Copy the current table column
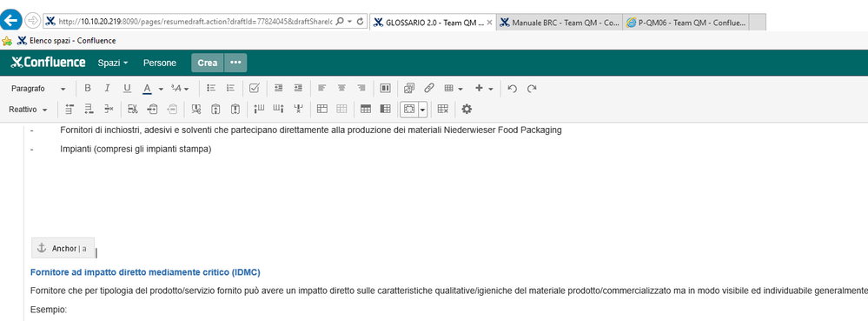The height and width of the screenshot is (321, 868). tap(215, 110)
